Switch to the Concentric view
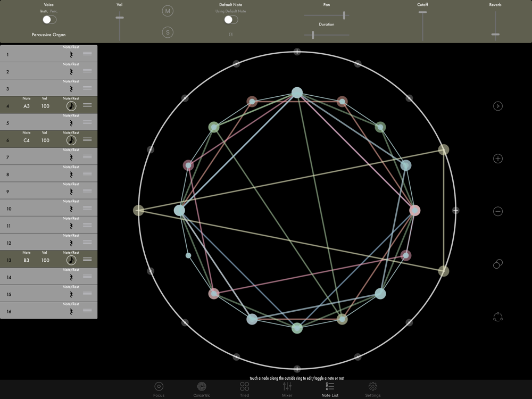 pyautogui.click(x=202, y=389)
